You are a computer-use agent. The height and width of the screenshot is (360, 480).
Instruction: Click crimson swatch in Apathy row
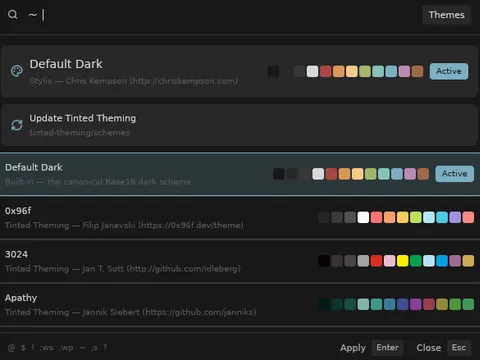click(x=429, y=304)
